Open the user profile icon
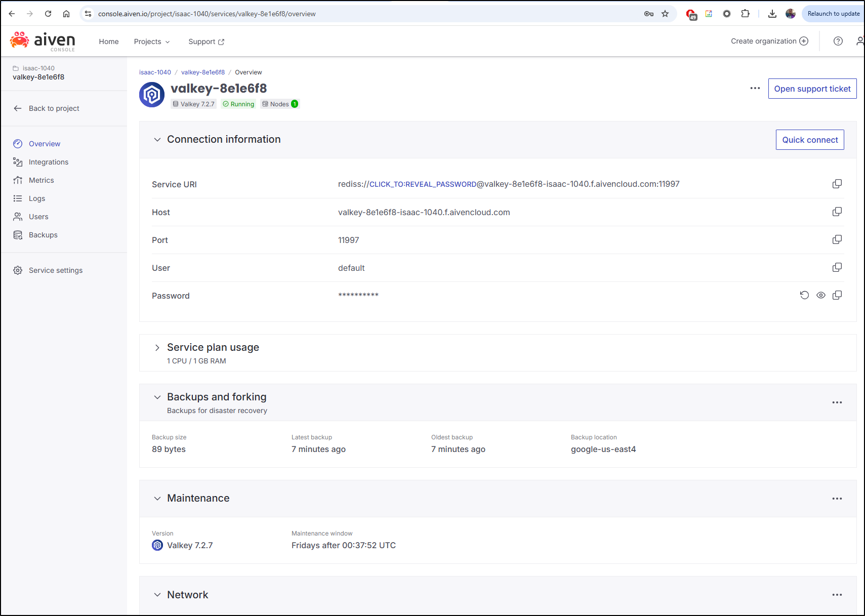The width and height of the screenshot is (865, 616). click(860, 41)
